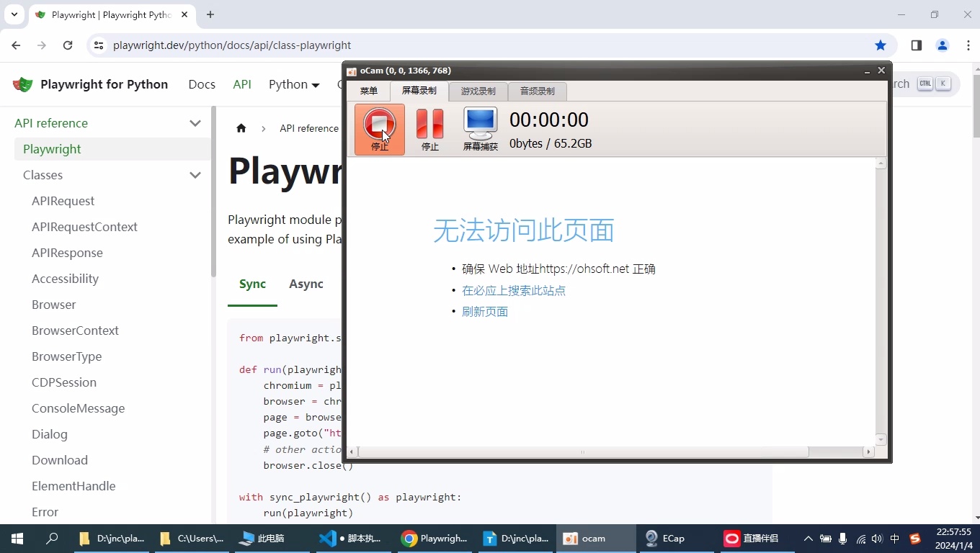Launch ECap from the taskbar

tap(664, 538)
